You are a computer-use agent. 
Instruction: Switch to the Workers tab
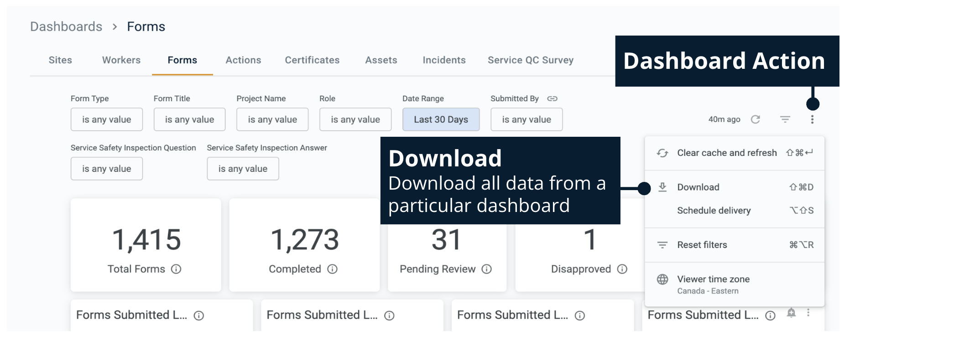(121, 60)
